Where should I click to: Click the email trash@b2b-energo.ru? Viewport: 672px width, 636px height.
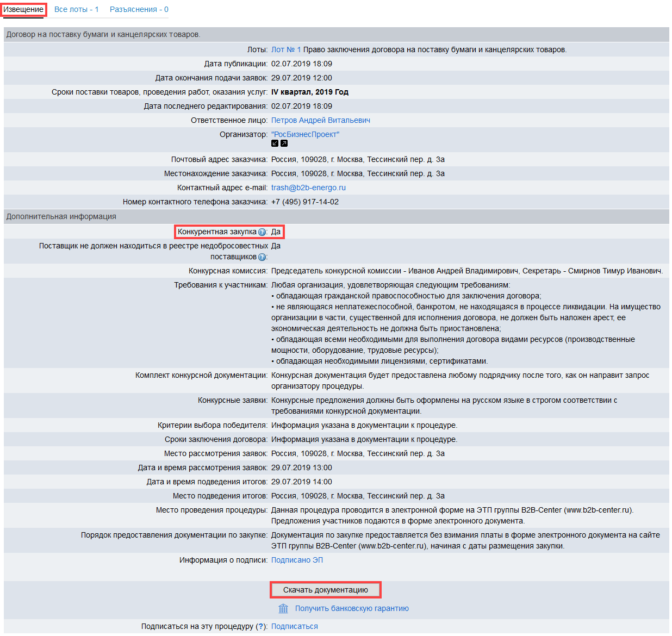(x=308, y=188)
